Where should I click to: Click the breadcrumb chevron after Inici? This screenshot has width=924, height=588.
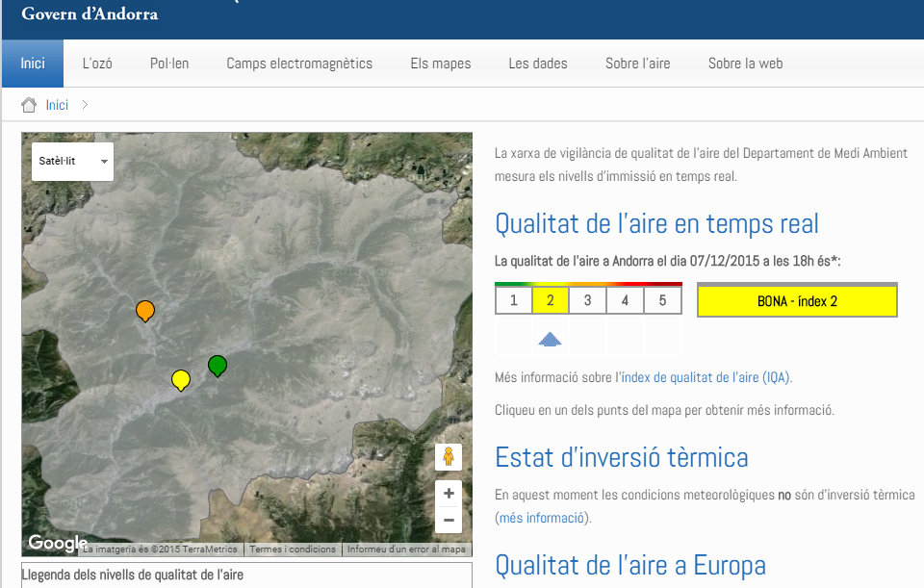(85, 104)
